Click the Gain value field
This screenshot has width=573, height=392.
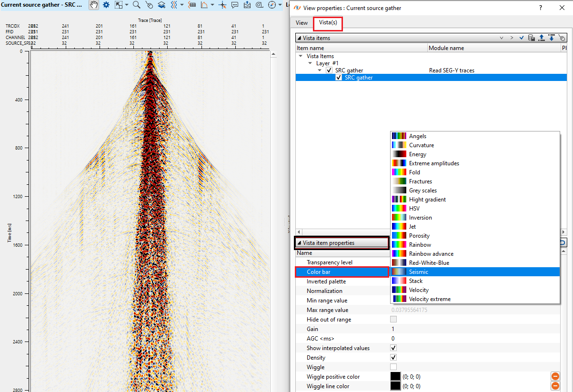(x=429, y=329)
